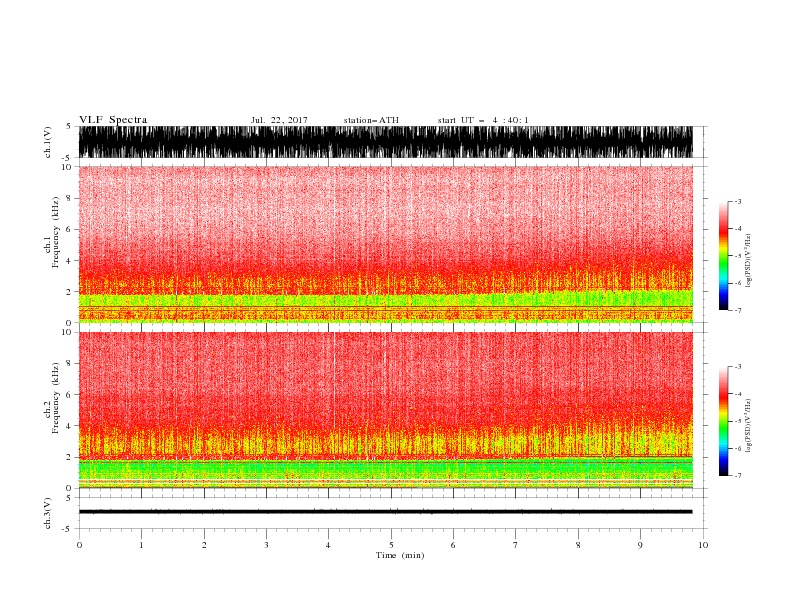This screenshot has width=792, height=612.
Task: Click the '8' kHz tick on ch.1 frequency axis
Action: [69, 198]
